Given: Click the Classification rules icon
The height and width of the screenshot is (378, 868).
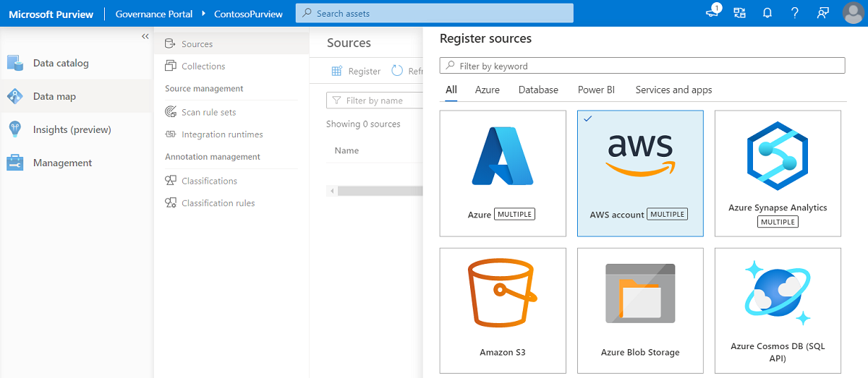Looking at the screenshot, I should click(171, 203).
